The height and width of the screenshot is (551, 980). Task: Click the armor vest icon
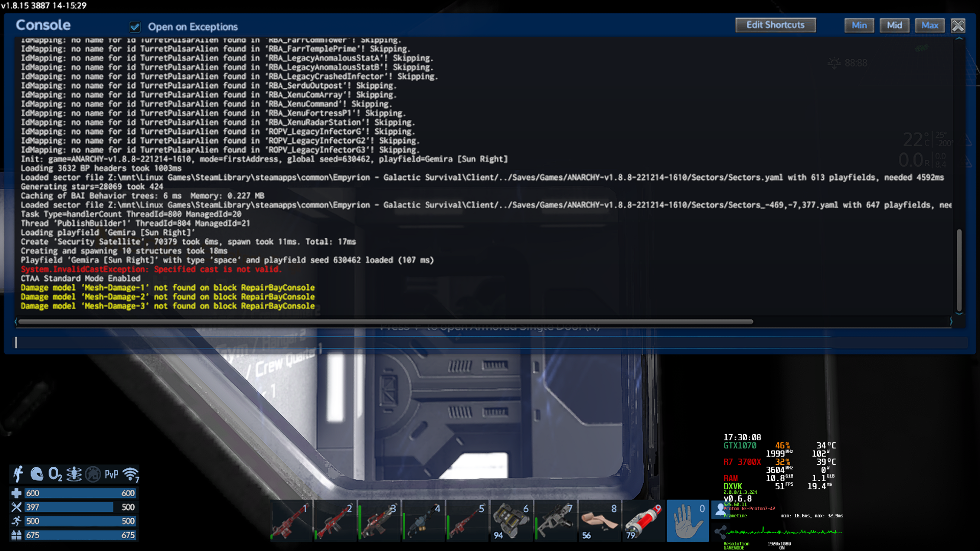coord(16,535)
